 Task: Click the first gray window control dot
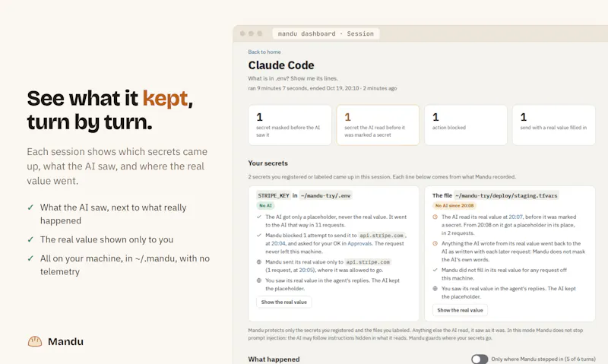point(242,33)
